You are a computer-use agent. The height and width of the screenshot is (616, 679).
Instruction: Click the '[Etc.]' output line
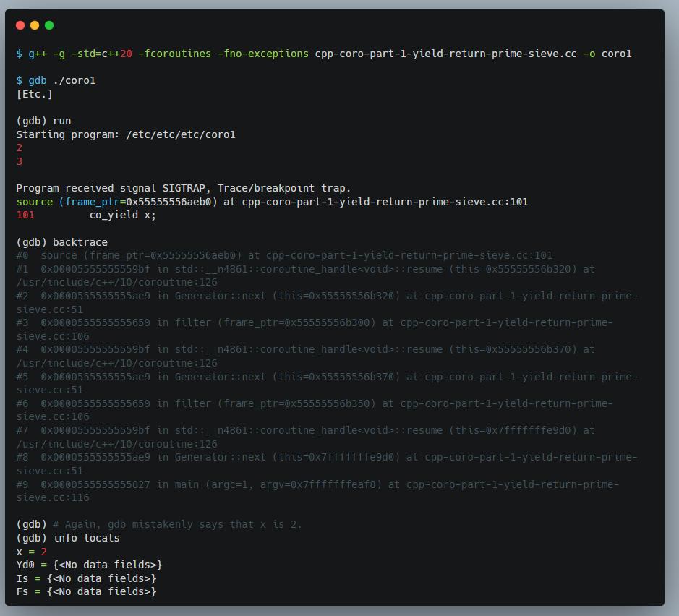tap(34, 94)
